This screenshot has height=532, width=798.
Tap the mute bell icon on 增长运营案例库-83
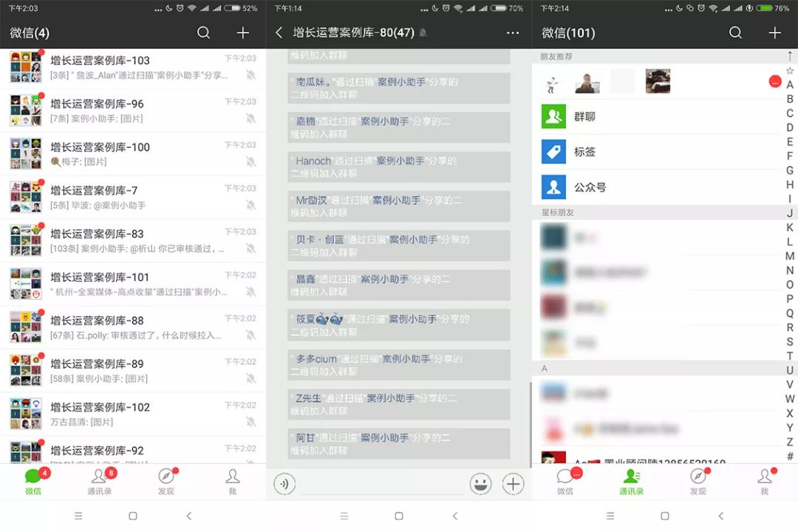[251, 248]
